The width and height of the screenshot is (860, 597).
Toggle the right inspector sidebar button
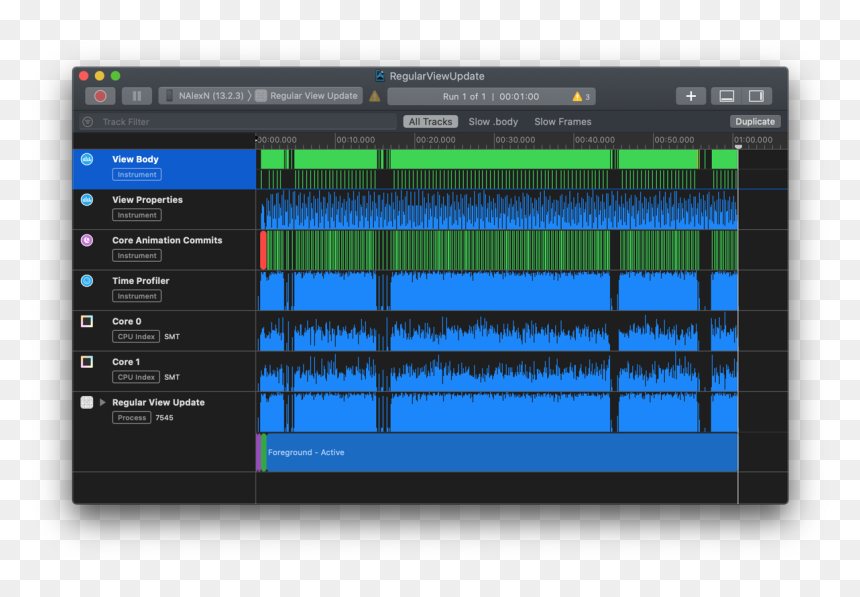pos(756,96)
